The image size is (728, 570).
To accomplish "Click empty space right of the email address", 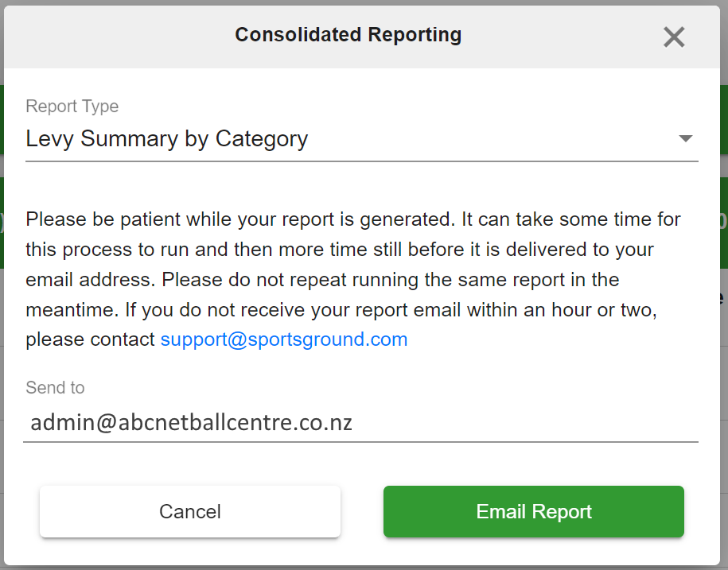I will click(524, 422).
